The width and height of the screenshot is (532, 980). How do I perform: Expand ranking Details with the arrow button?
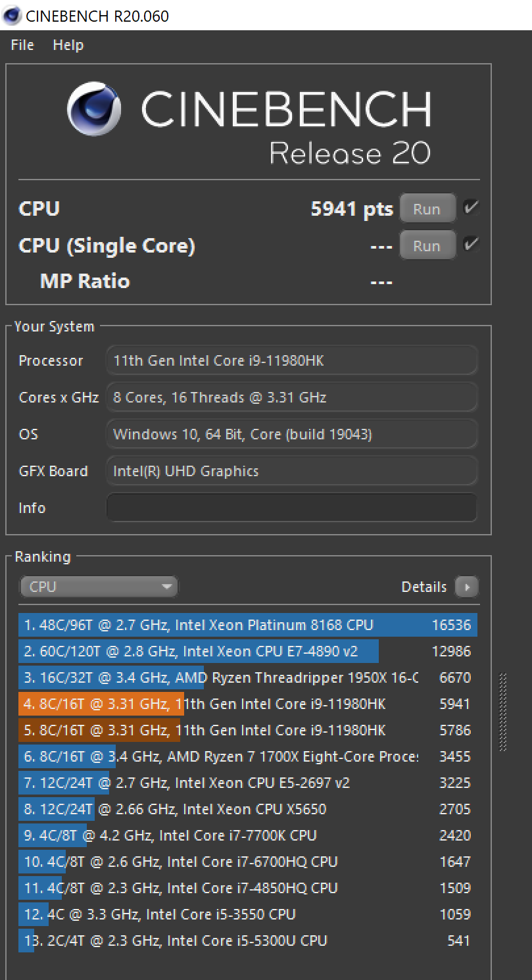[467, 587]
